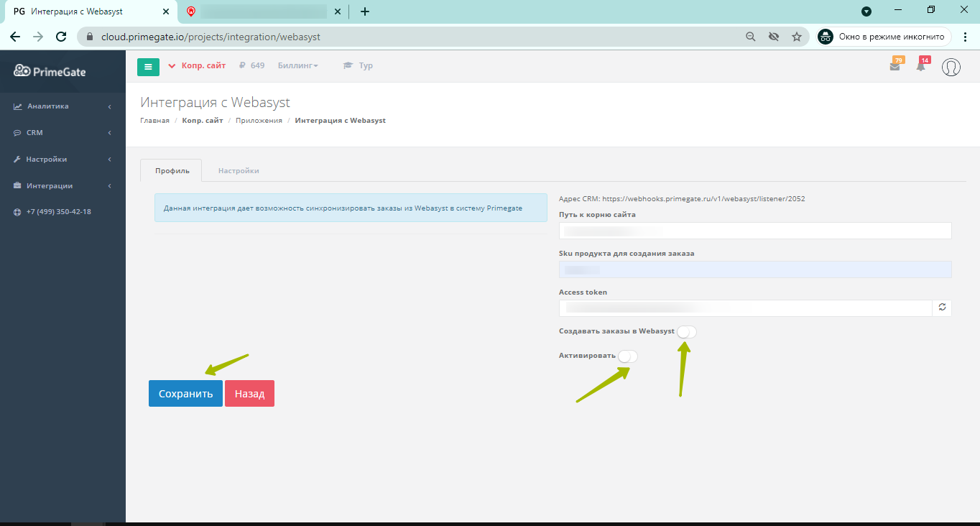Image resolution: width=980 pixels, height=526 pixels.
Task: Click the green hamburger menu button
Action: coord(148,66)
